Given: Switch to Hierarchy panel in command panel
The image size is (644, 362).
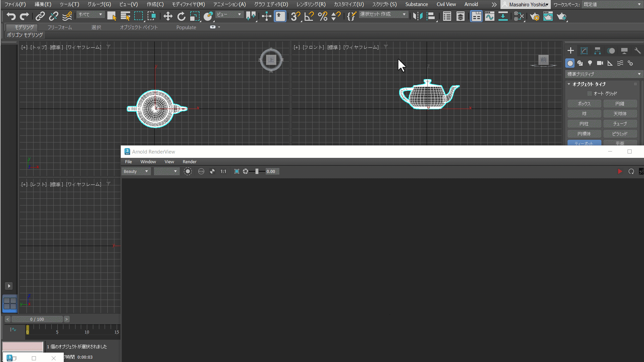Looking at the screenshot, I should (x=597, y=51).
